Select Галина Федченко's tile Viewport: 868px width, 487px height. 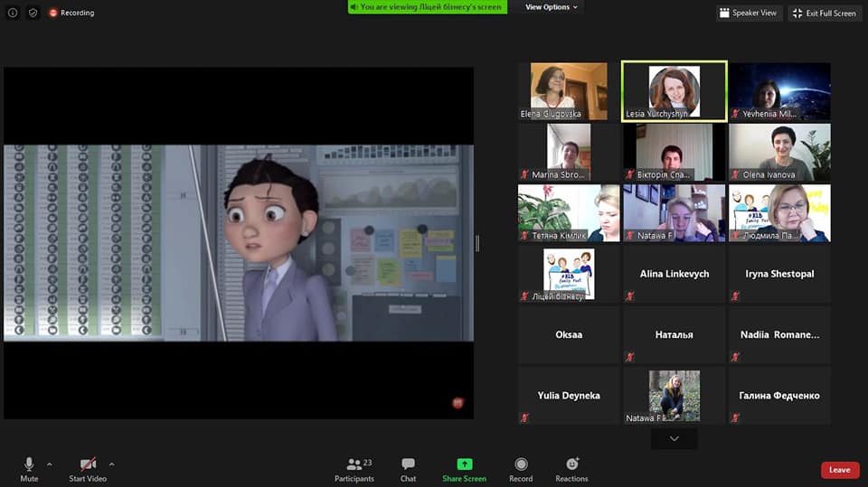click(779, 396)
